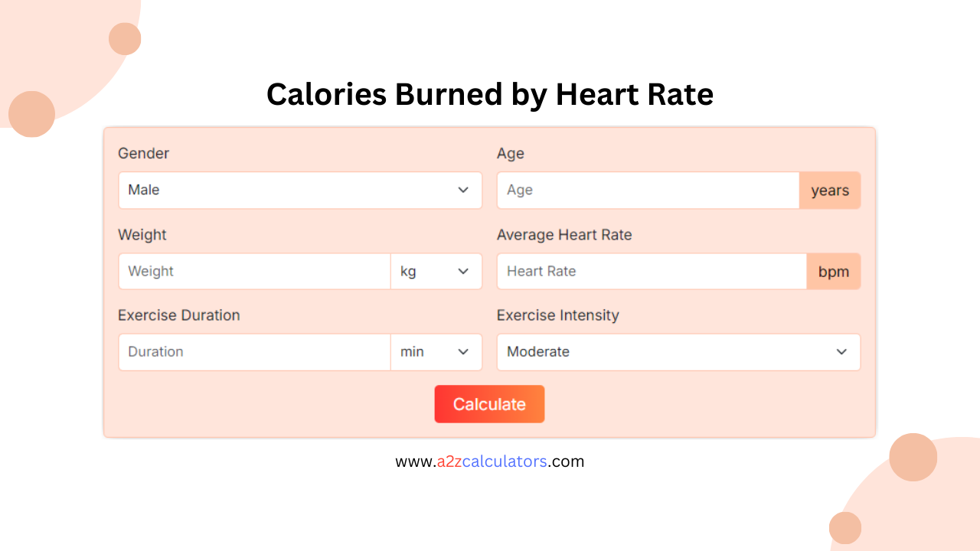Open the Gender dropdown
Screen dimensions: 980x551
pos(299,190)
